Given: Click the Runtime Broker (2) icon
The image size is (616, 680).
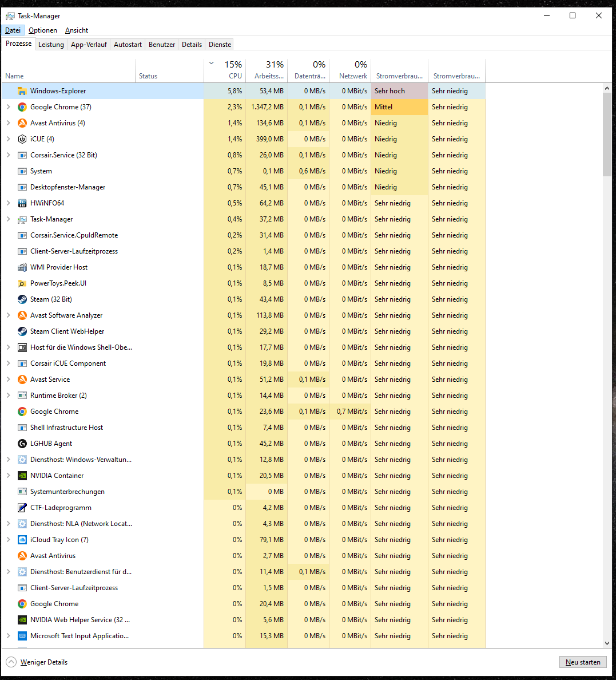Looking at the screenshot, I should 22,396.
